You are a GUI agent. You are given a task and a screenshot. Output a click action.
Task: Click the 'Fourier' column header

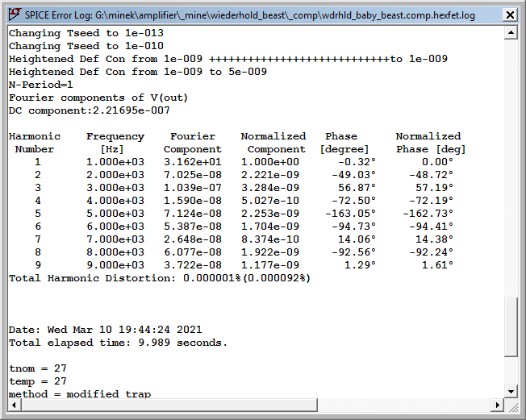click(193, 136)
